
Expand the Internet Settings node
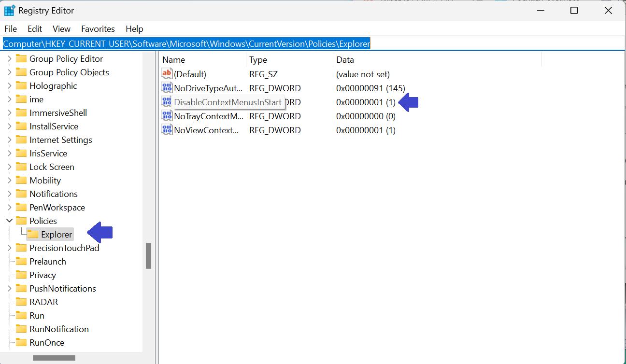click(9, 140)
